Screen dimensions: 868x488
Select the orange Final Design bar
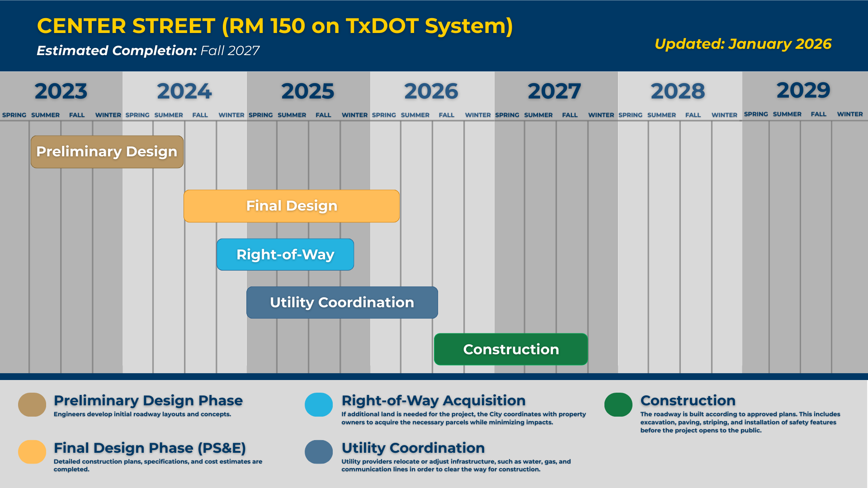292,206
